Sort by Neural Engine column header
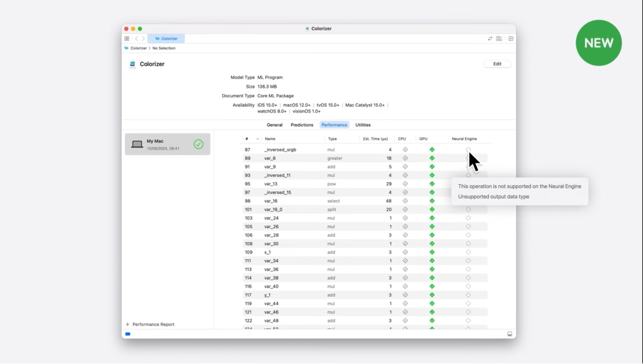The image size is (643, 364). [464, 139]
